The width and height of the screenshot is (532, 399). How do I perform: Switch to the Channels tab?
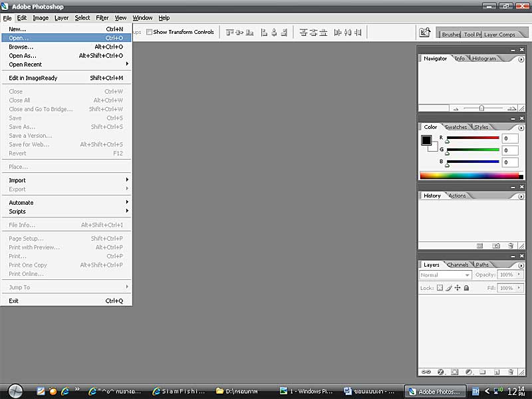coord(458,265)
